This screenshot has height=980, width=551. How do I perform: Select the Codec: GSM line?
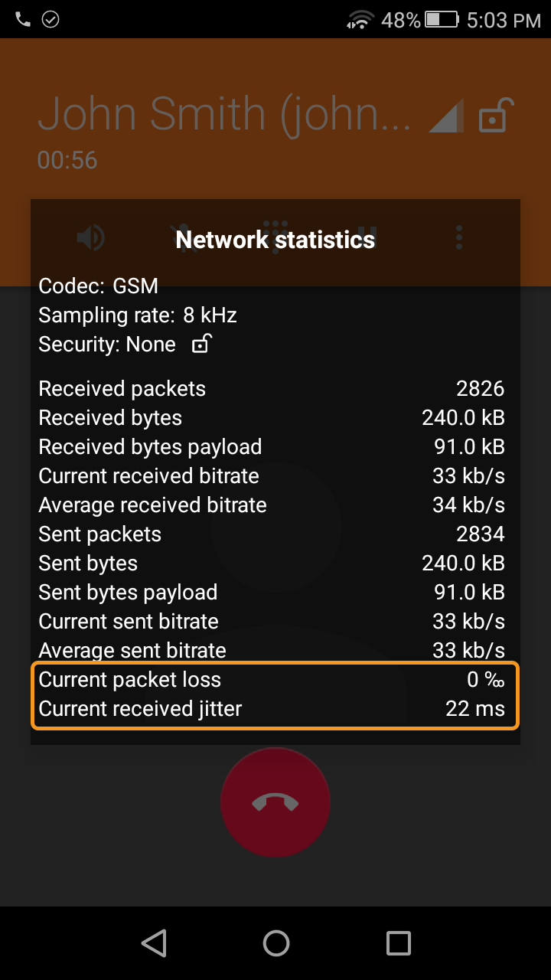point(99,286)
